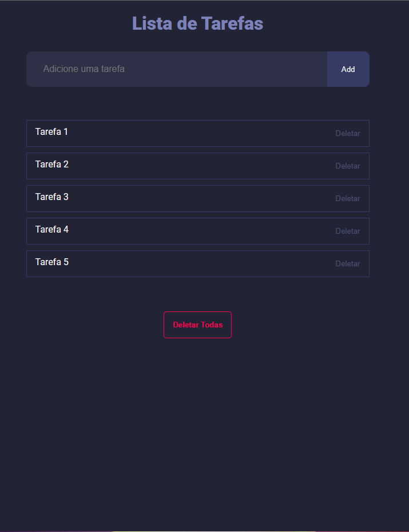Click the Add button
This screenshot has height=532, width=409.
click(348, 69)
